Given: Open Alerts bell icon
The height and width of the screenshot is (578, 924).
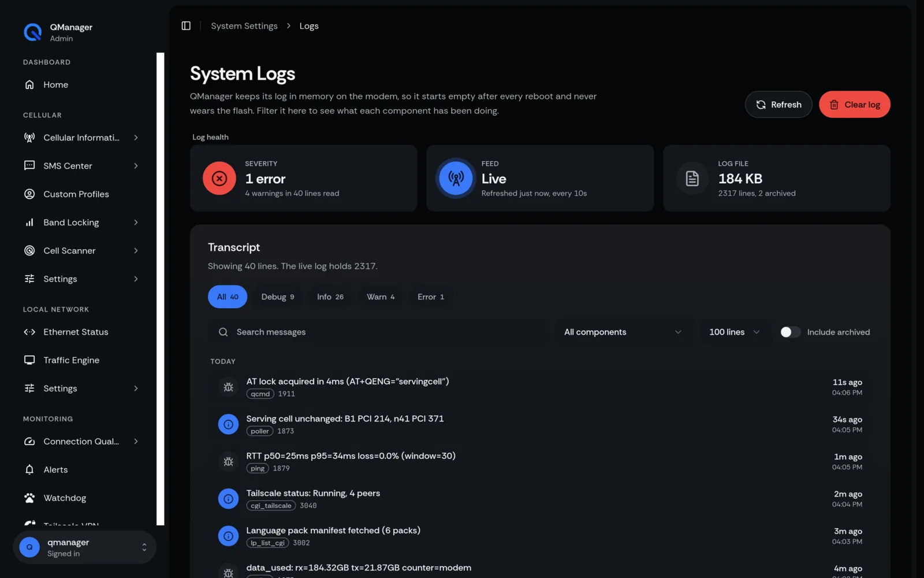Looking at the screenshot, I should point(29,470).
